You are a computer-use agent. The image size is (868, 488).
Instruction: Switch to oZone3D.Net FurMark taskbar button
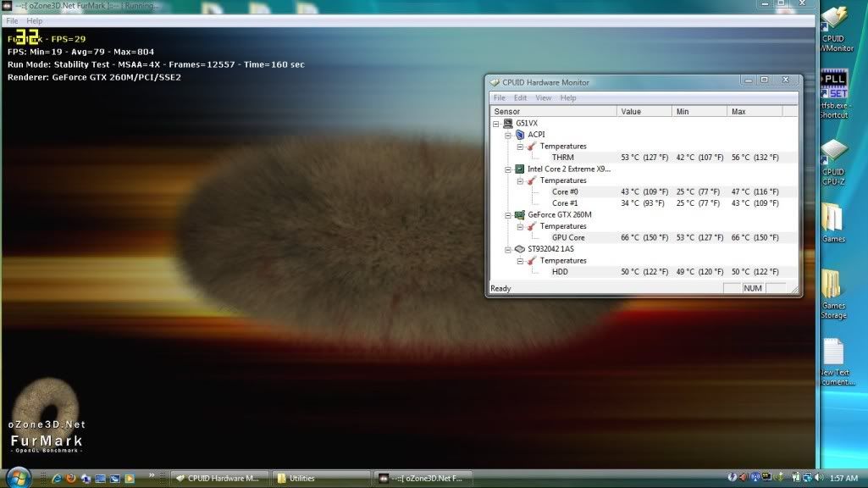(x=423, y=478)
